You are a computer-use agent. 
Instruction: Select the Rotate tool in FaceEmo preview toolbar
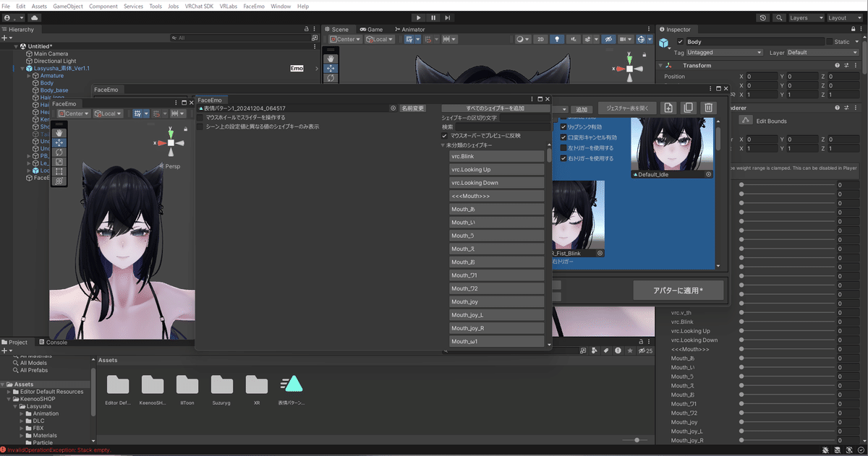(x=60, y=152)
